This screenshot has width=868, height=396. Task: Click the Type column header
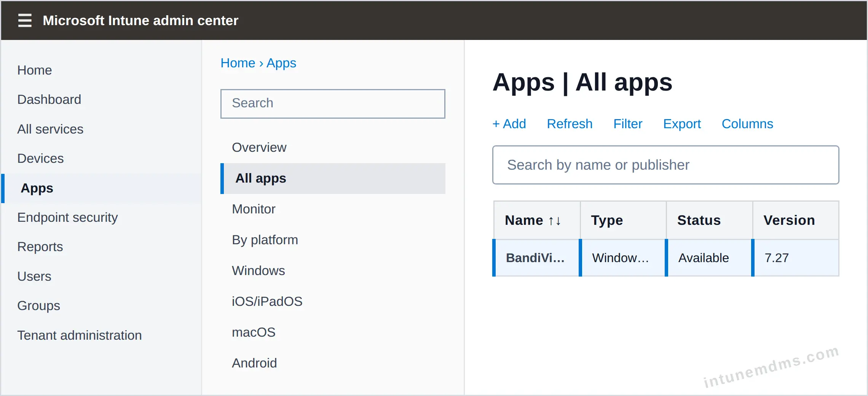point(623,221)
